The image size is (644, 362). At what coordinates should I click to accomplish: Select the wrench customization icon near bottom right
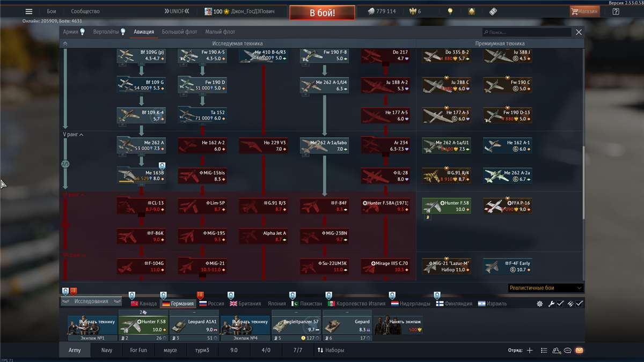(551, 304)
